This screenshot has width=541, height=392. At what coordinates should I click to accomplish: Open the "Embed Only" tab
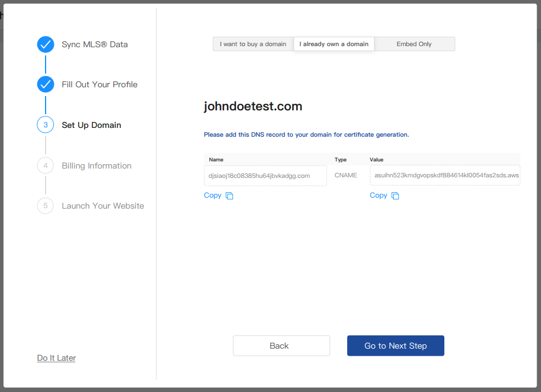coord(414,44)
